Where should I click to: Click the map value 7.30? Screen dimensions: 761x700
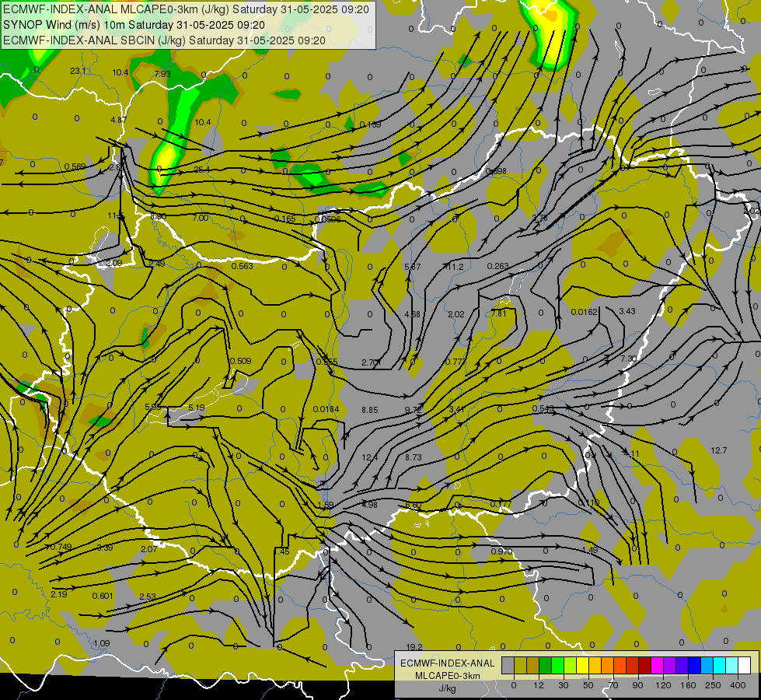(628, 359)
